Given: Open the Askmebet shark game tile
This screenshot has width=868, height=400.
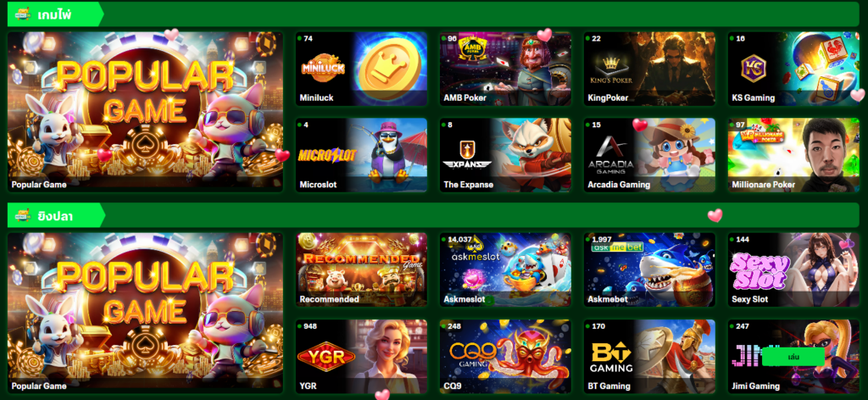Looking at the screenshot, I should [648, 269].
